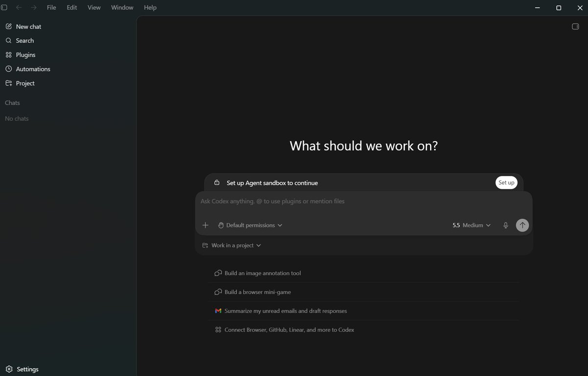Open the Window menu
The height and width of the screenshot is (376, 588).
coord(122,7)
